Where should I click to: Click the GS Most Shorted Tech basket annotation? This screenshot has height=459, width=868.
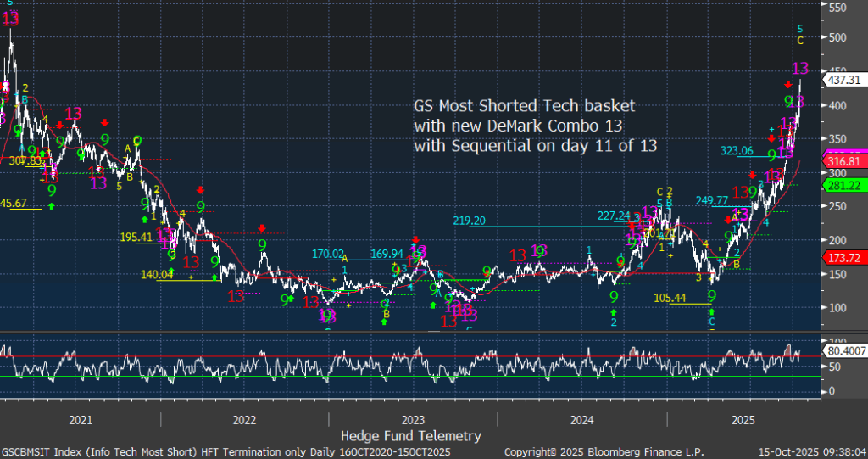tap(523, 105)
